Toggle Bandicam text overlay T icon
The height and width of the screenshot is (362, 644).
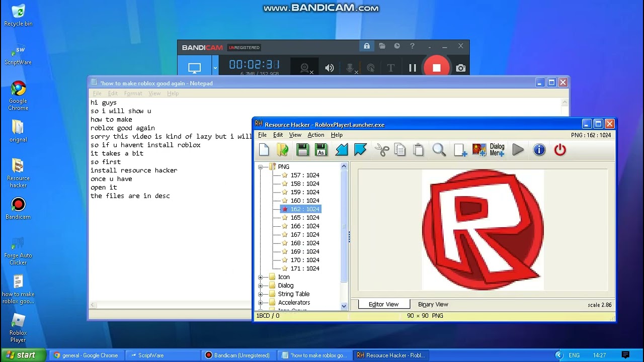[x=391, y=68]
